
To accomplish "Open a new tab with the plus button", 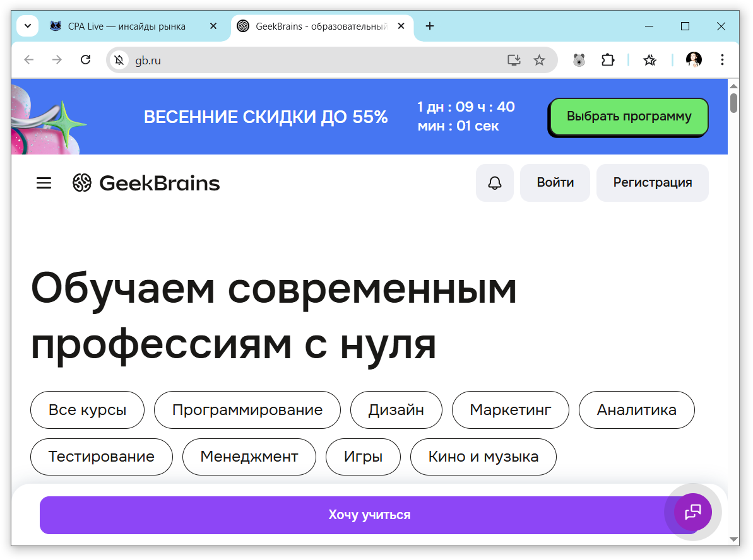I will pyautogui.click(x=430, y=26).
